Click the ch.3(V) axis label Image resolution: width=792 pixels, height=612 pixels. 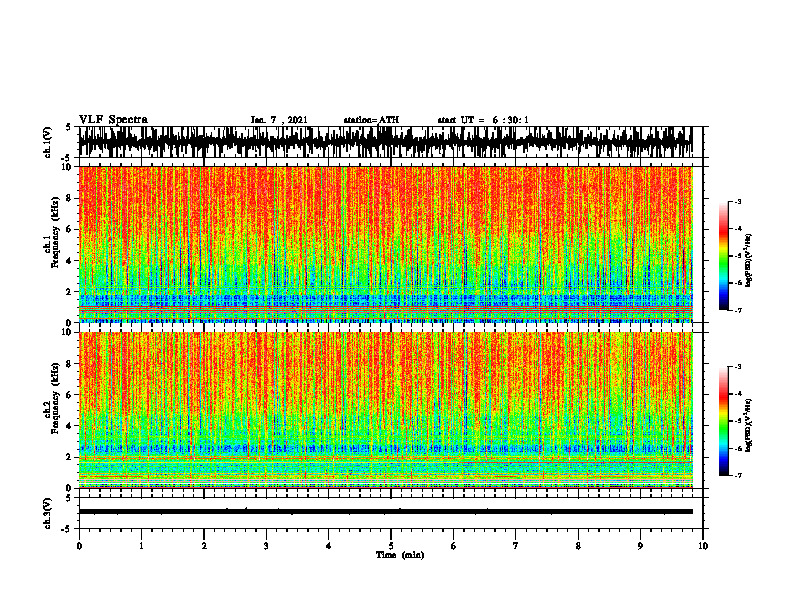click(x=48, y=513)
